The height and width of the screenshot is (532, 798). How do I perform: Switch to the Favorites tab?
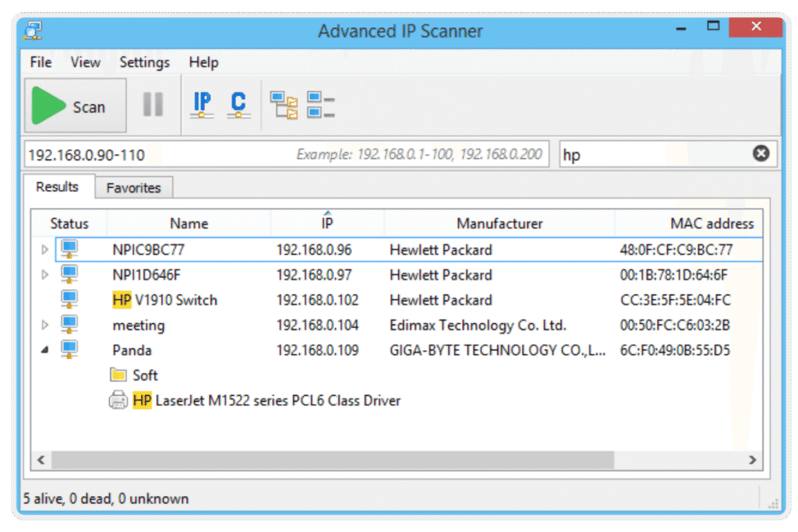click(x=133, y=188)
